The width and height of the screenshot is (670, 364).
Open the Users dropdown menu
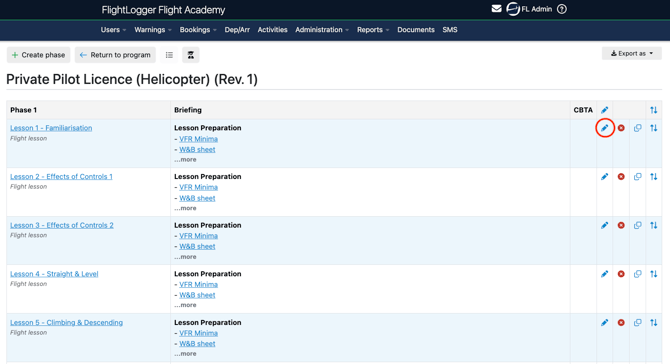click(x=113, y=29)
